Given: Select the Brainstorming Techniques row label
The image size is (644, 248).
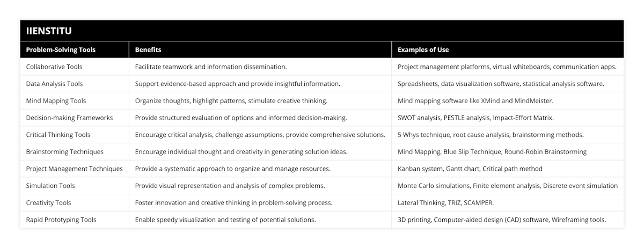Looking at the screenshot, I should click(64, 152).
